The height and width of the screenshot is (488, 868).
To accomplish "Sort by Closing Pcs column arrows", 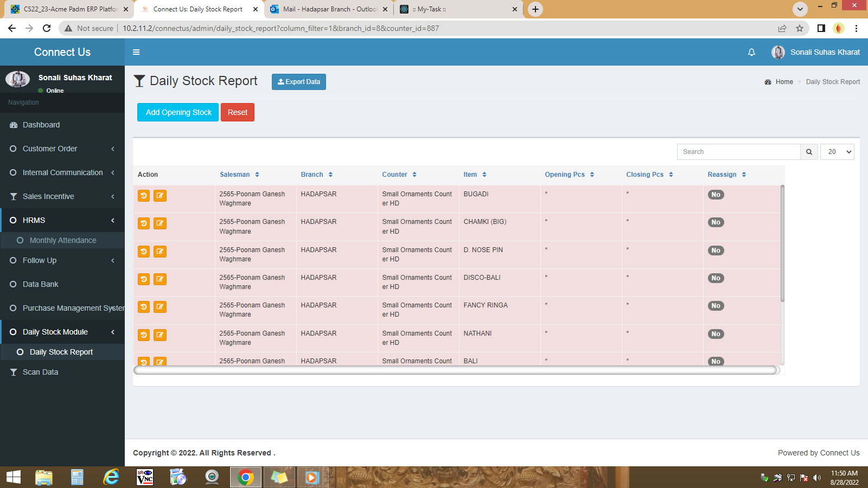I will click(x=671, y=175).
